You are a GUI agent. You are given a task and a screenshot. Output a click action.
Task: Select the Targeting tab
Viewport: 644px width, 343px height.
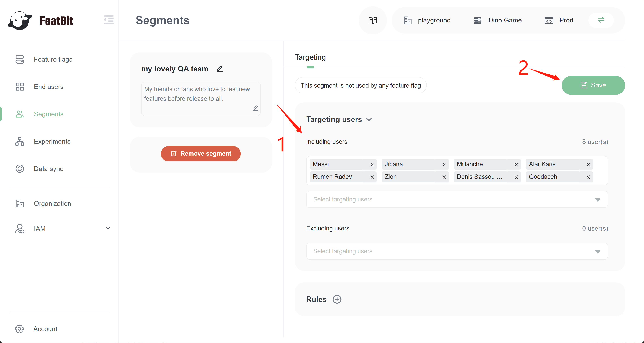[310, 57]
